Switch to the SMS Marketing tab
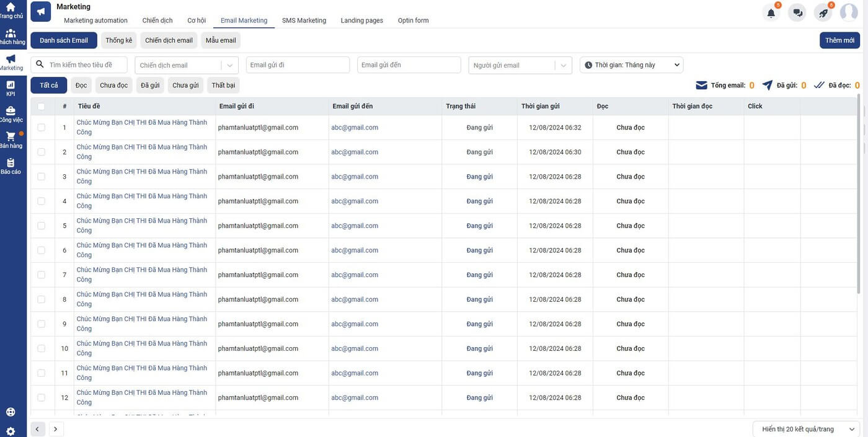 click(x=304, y=20)
